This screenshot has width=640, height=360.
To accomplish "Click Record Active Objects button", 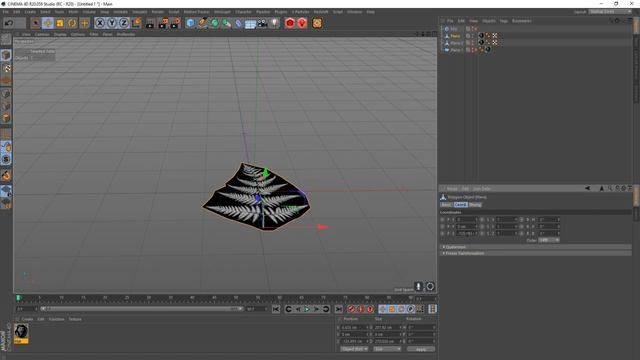I will 351,309.
